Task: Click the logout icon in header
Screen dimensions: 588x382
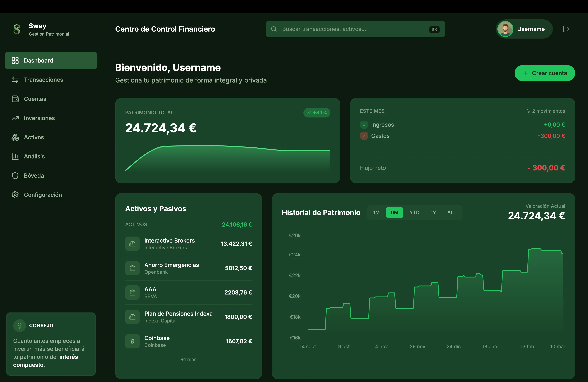Action: click(x=566, y=29)
